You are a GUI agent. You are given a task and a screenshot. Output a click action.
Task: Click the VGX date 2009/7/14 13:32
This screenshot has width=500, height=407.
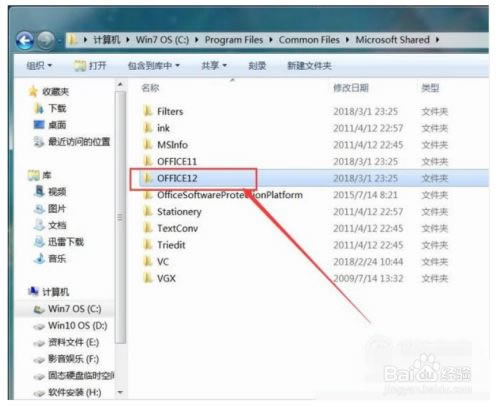point(368,278)
